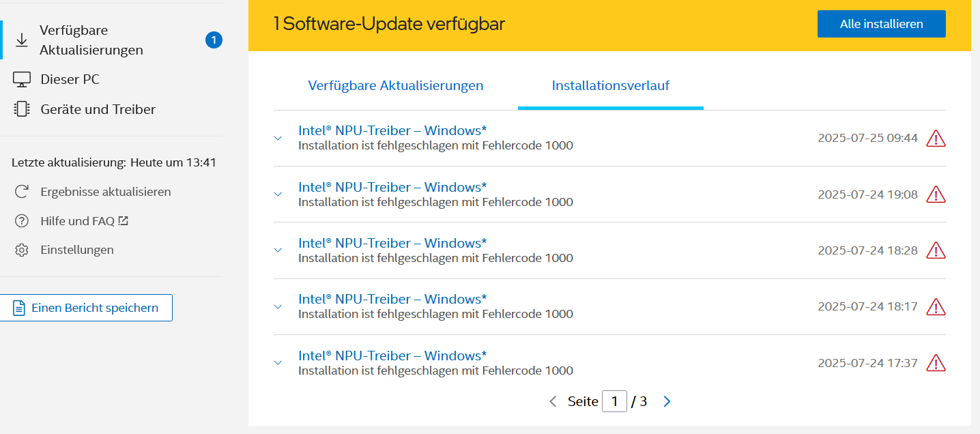Screen dimensions: 980x434
Task: Open Einstellungen via the gear icon
Action: 22,250
